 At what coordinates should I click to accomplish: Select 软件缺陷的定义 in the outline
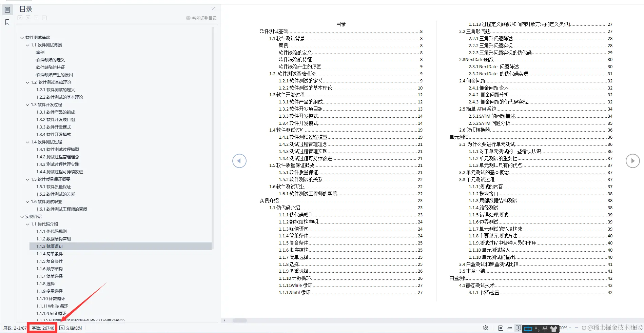pyautogui.click(x=51, y=60)
